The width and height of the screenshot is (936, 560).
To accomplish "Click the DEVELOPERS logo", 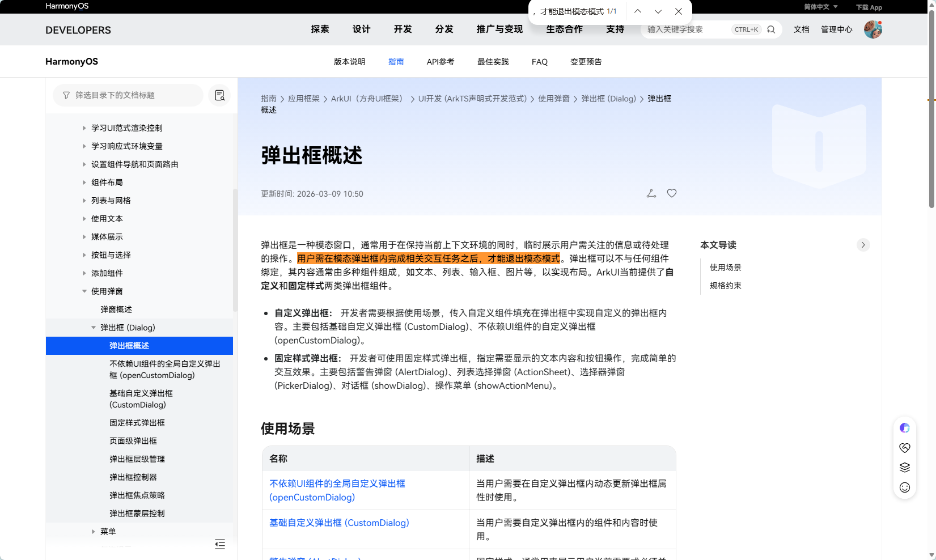I will 78,30.
